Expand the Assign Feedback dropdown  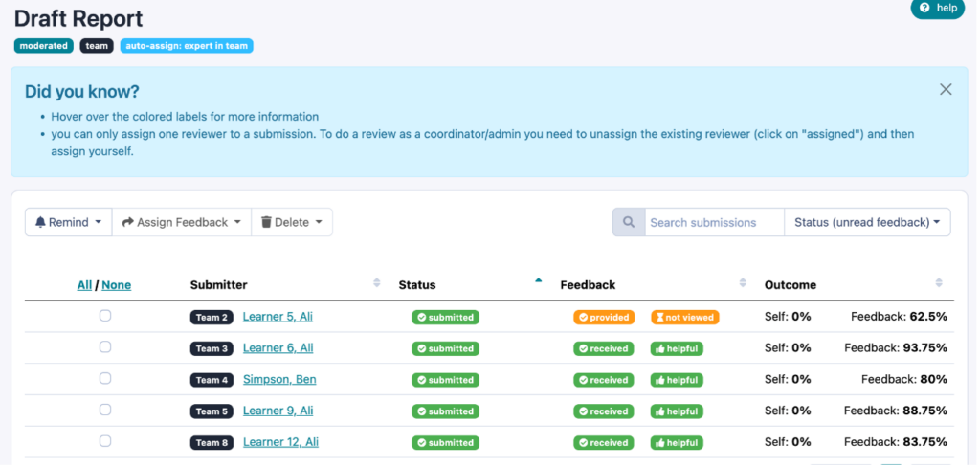[181, 222]
